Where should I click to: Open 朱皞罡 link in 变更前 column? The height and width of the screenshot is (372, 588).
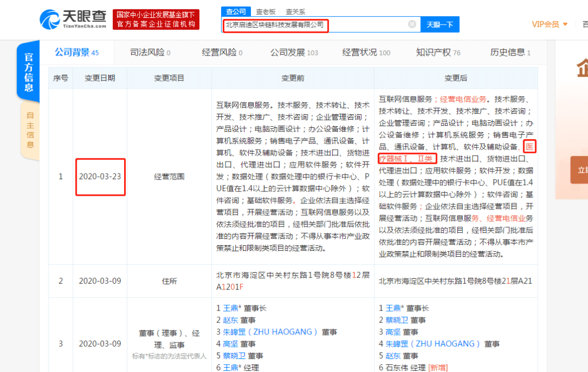coord(271,332)
